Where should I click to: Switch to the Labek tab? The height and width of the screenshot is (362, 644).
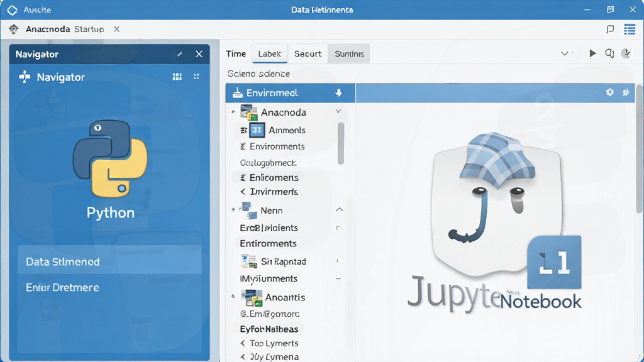[x=270, y=54]
